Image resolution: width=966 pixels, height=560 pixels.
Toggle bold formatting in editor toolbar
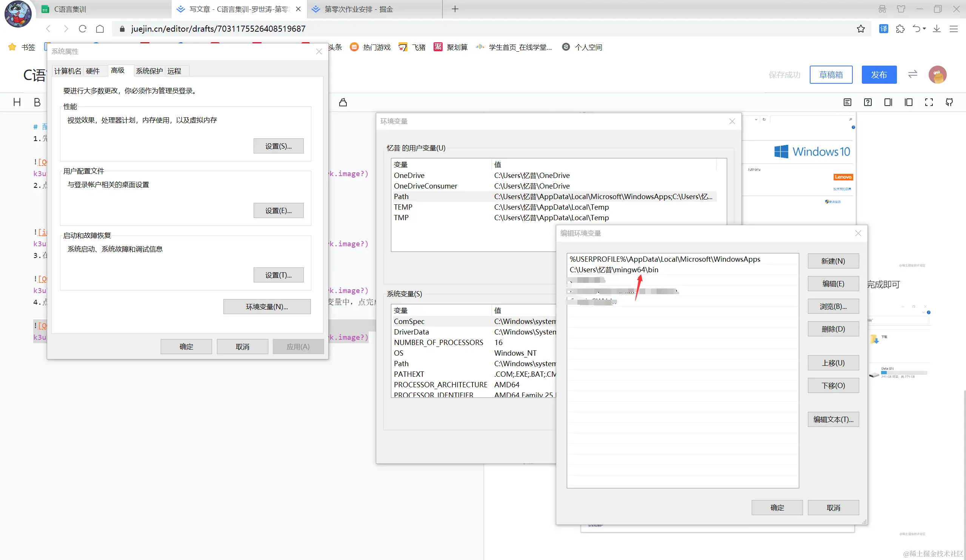(37, 102)
